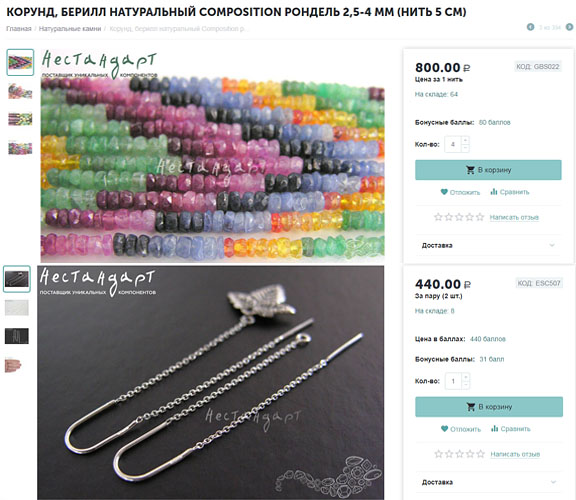This screenshot has height=500, width=576.
Task: Click heart icon to save beads product
Action: tap(444, 192)
